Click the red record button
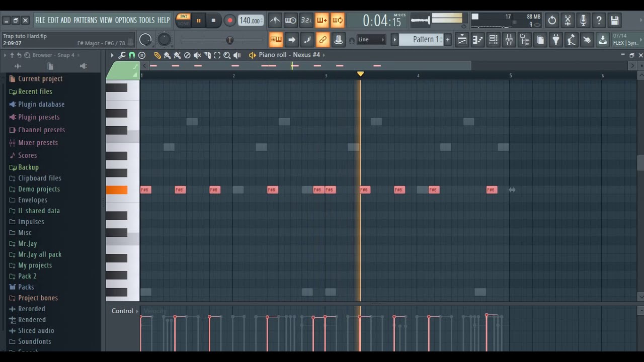This screenshot has width=644, height=362. point(229,21)
